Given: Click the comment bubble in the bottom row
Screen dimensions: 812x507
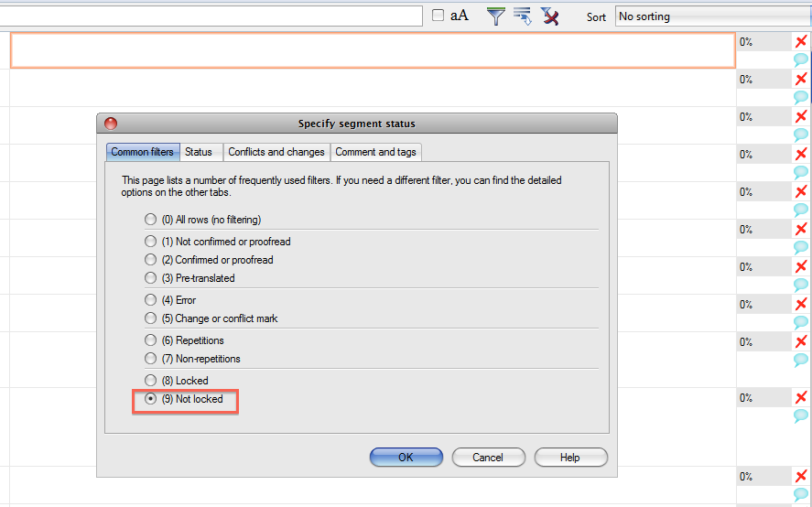Looking at the screenshot, I should (801, 494).
